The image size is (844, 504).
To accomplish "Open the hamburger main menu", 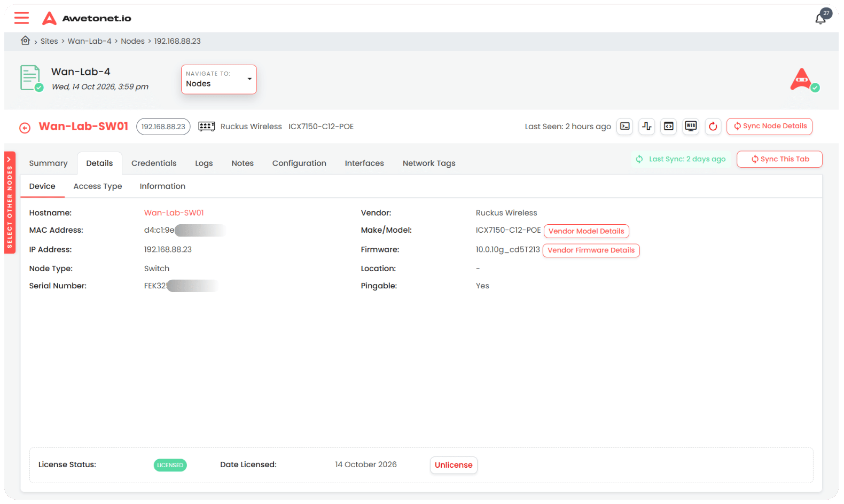I will (x=22, y=18).
